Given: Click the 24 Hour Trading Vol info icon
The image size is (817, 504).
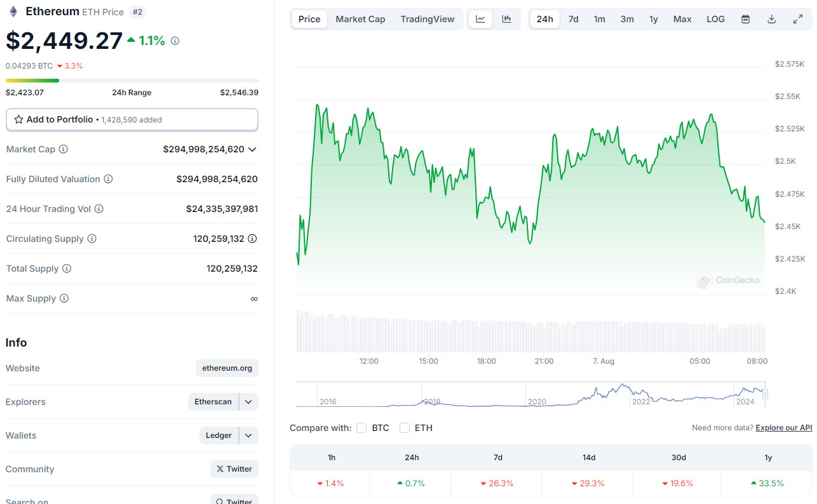Looking at the screenshot, I should [x=98, y=209].
